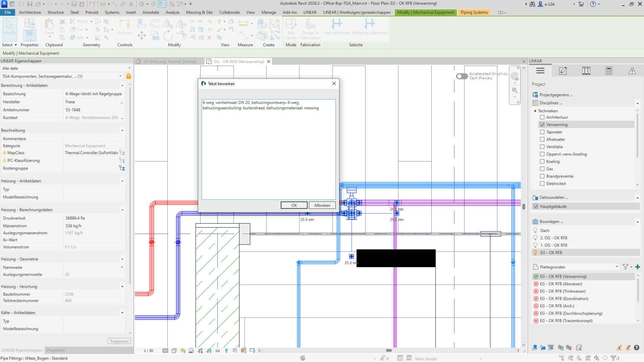Click the calculator icon in LINEAR panel

609,71
